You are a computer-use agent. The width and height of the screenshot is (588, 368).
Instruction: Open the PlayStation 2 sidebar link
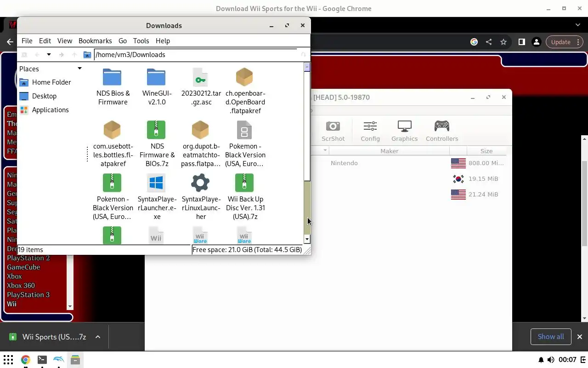click(x=28, y=258)
